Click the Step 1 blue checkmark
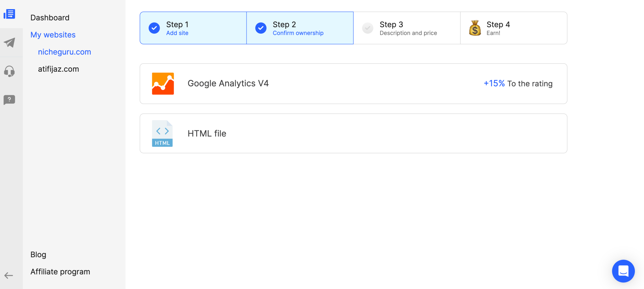This screenshot has width=644, height=289. (154, 28)
